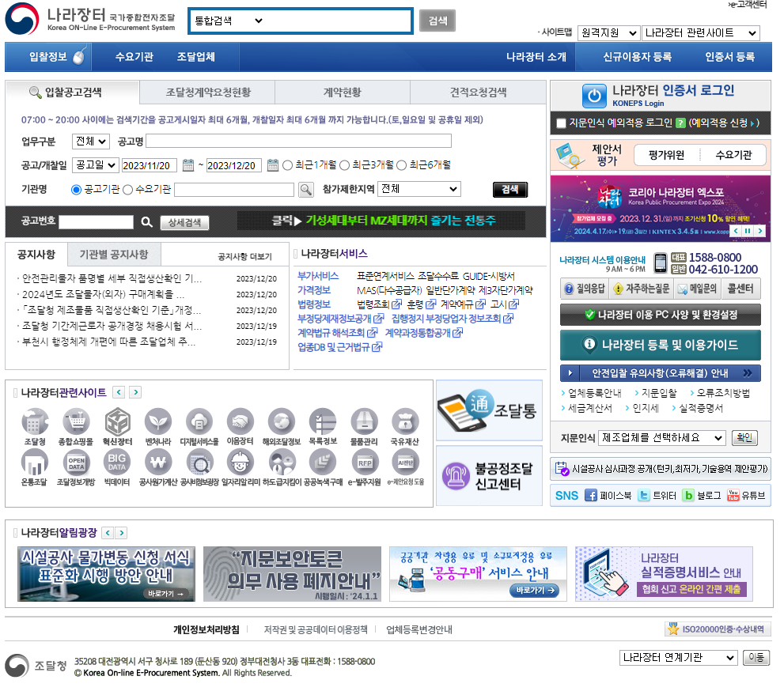Viewport: 784px width, 695px height.
Task: Open the 유튜브 YouTube SNS link
Action: [746, 495]
